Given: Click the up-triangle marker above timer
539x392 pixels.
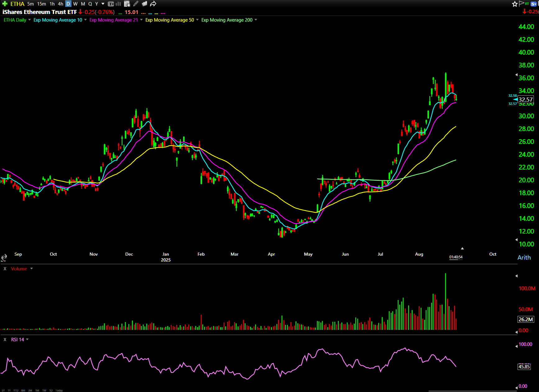Looking at the screenshot, I should point(462,248).
